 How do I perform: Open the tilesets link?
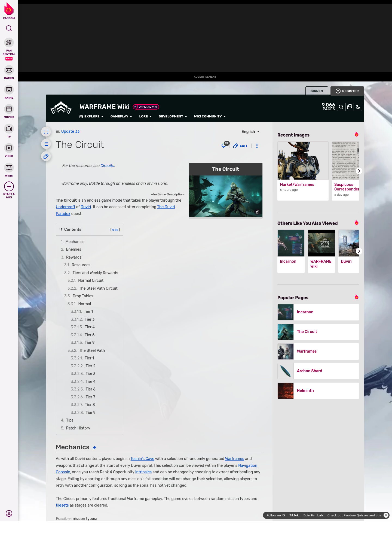click(62, 505)
